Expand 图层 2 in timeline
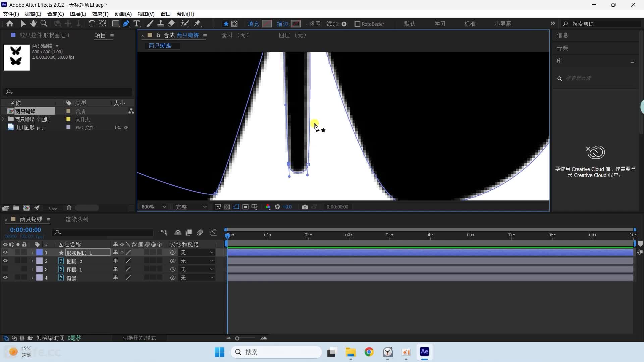644x362 pixels. point(32,261)
